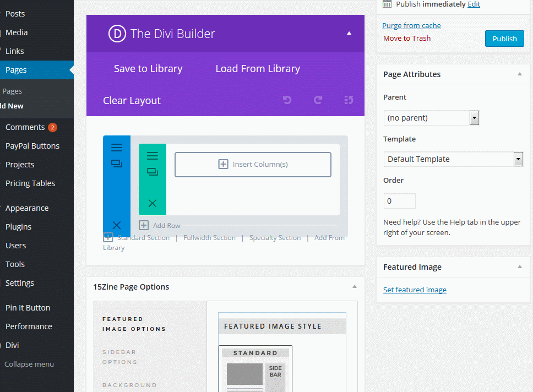
Task: Click the redo icon in Divi Builder
Action: pos(318,100)
